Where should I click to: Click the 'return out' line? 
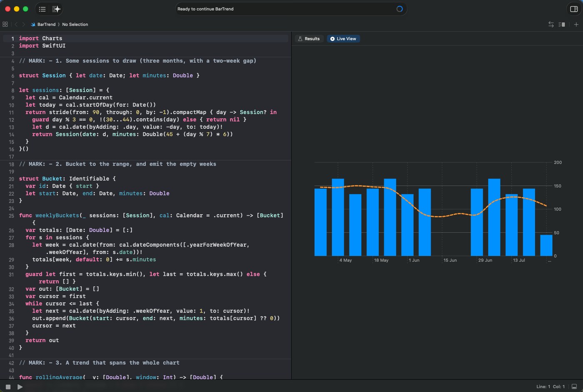[42, 340]
